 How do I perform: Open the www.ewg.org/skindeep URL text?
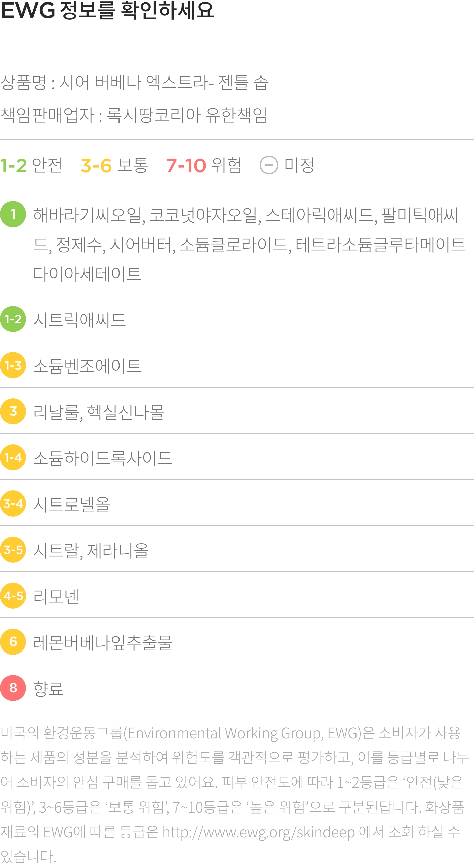point(259,832)
